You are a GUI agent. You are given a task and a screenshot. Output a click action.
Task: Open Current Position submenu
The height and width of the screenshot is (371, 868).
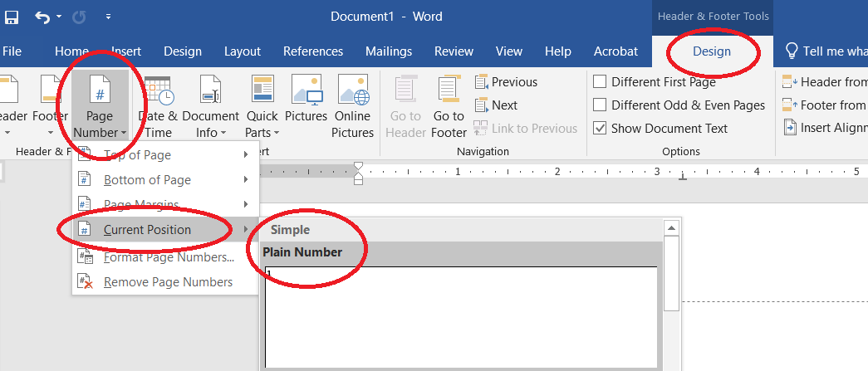165,229
